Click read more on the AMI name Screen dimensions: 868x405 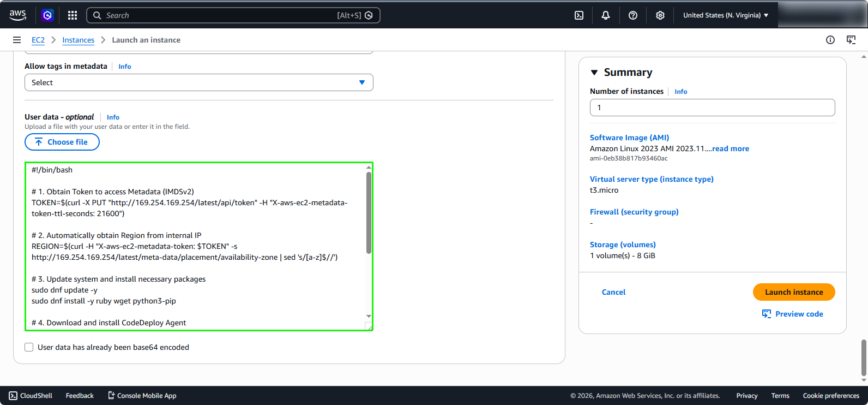(x=731, y=148)
